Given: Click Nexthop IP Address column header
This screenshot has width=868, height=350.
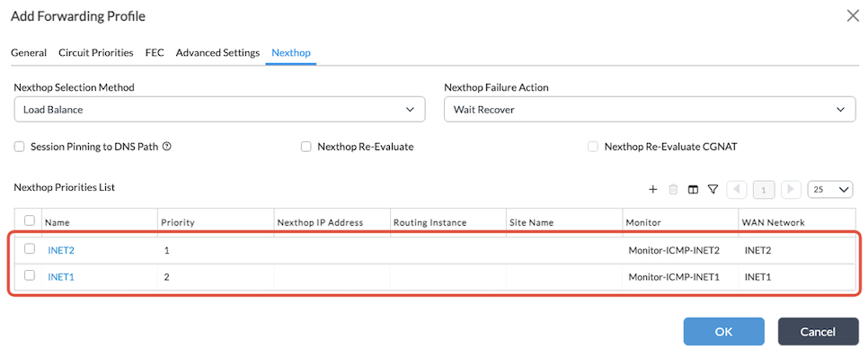Looking at the screenshot, I should (320, 222).
